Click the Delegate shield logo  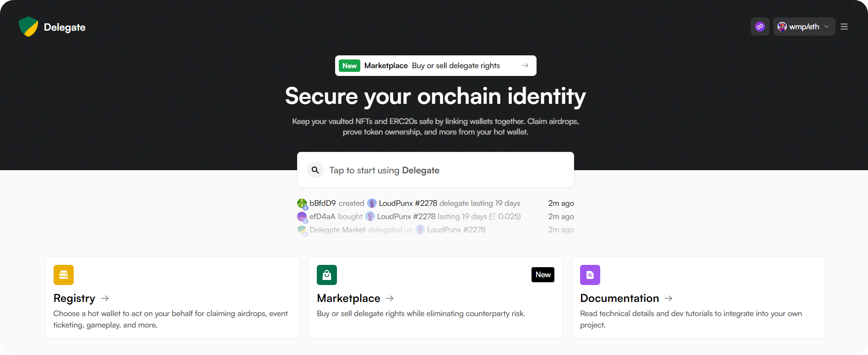coord(28,27)
